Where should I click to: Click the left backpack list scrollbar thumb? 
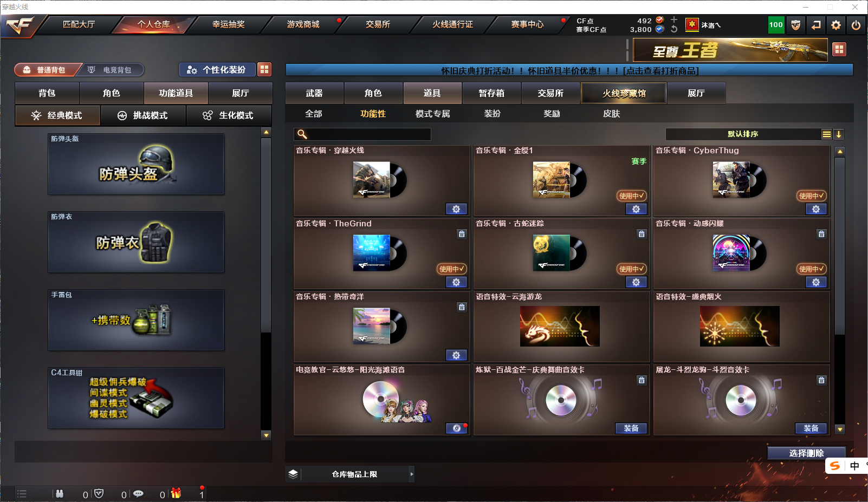[x=266, y=235]
